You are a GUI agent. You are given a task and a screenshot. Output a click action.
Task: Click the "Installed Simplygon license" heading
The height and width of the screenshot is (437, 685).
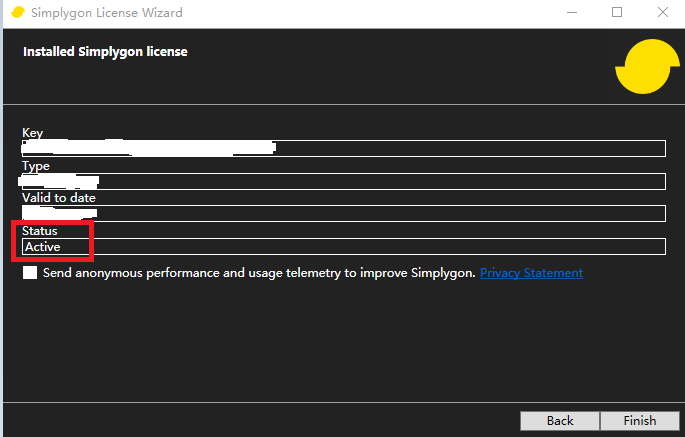[105, 51]
